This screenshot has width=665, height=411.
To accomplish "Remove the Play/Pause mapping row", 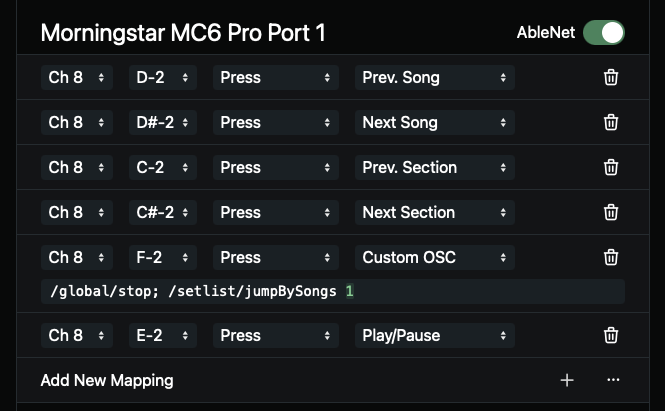I will coord(611,335).
